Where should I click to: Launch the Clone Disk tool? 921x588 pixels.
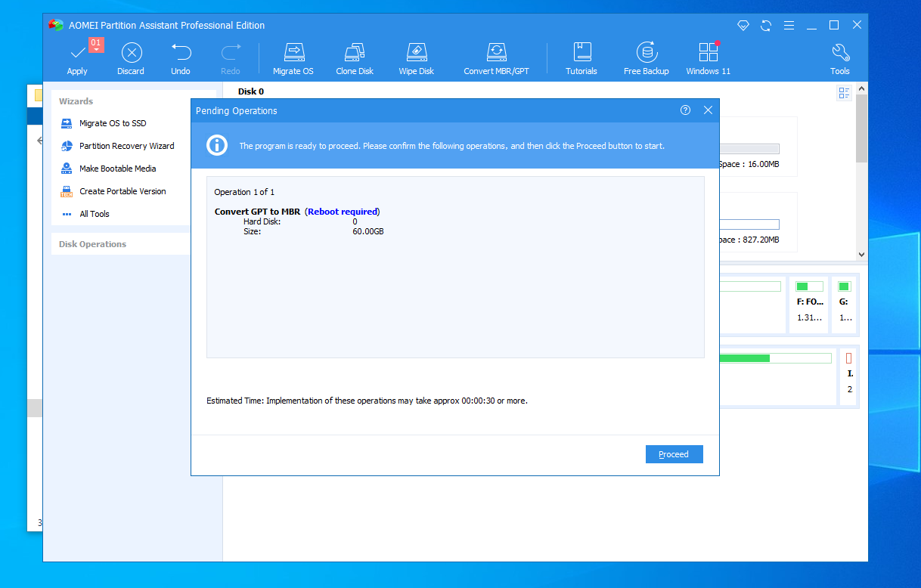(x=355, y=59)
